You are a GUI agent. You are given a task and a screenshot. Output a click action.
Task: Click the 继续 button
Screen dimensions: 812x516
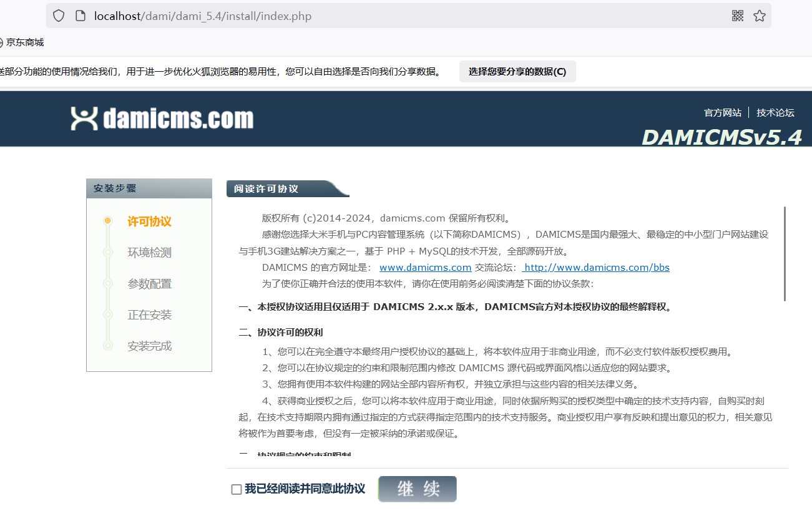pyautogui.click(x=418, y=489)
